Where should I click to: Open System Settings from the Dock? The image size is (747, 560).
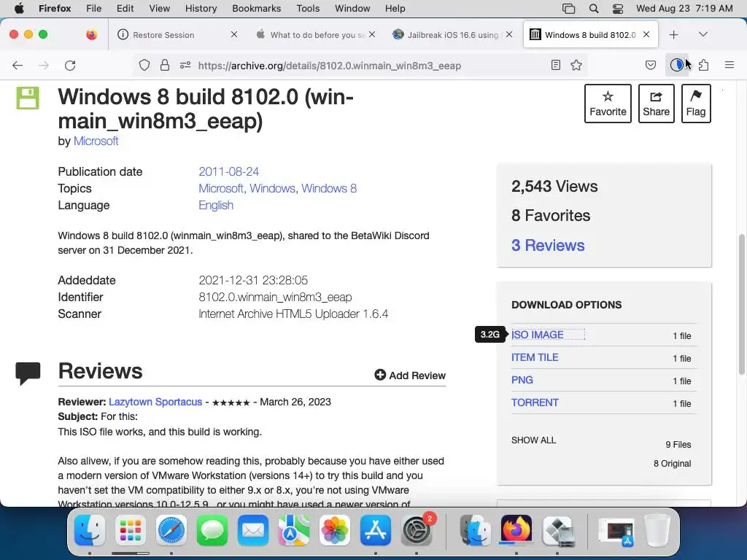tap(417, 530)
